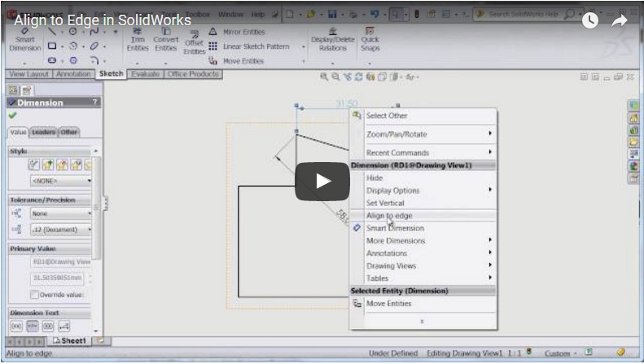644x364 pixels.
Task: Open the Custom units status bar menu
Action: coord(560,353)
